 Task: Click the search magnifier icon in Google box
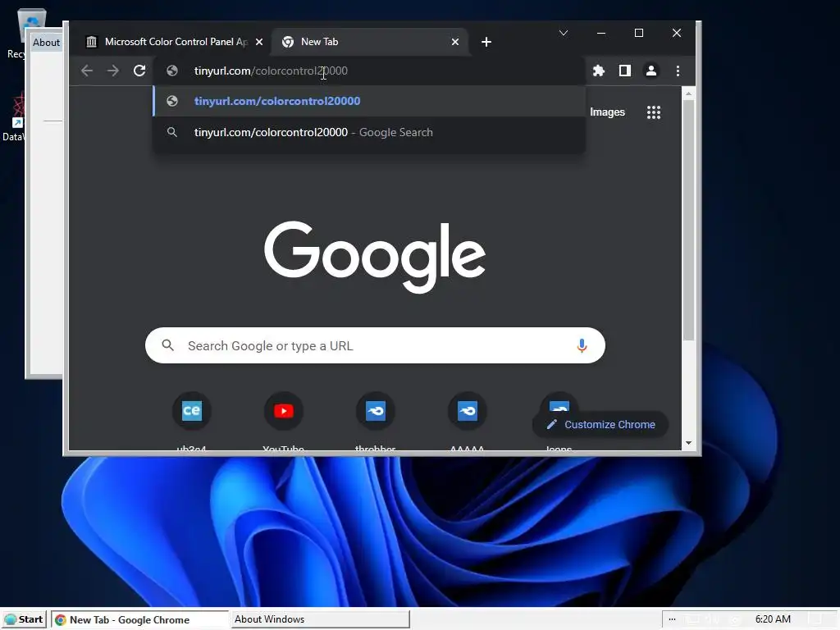pyautogui.click(x=167, y=345)
